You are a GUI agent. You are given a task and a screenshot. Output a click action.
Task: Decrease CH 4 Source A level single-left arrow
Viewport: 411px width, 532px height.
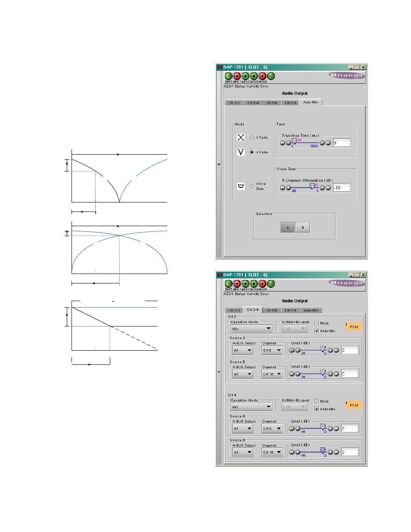[298, 429]
